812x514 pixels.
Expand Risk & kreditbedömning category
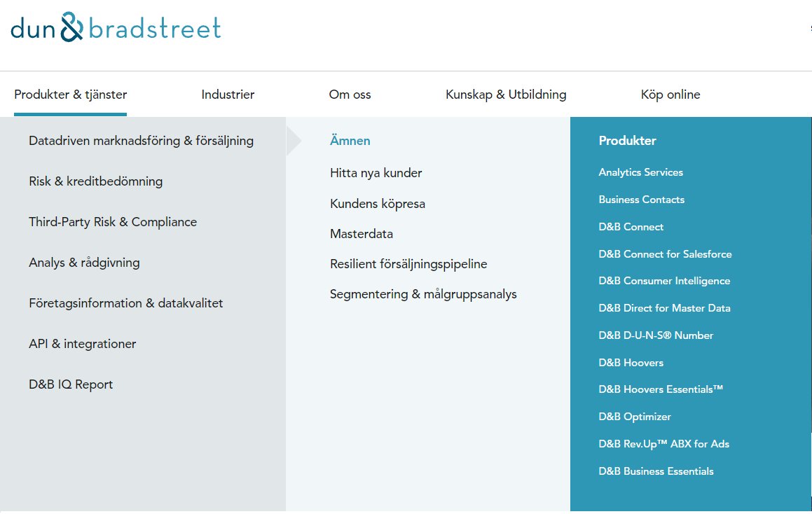click(96, 181)
